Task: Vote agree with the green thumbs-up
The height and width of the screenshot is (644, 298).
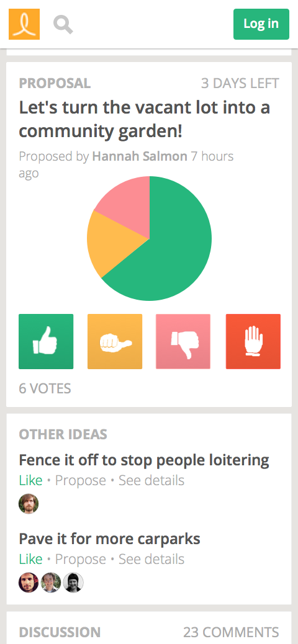Action: tap(46, 341)
